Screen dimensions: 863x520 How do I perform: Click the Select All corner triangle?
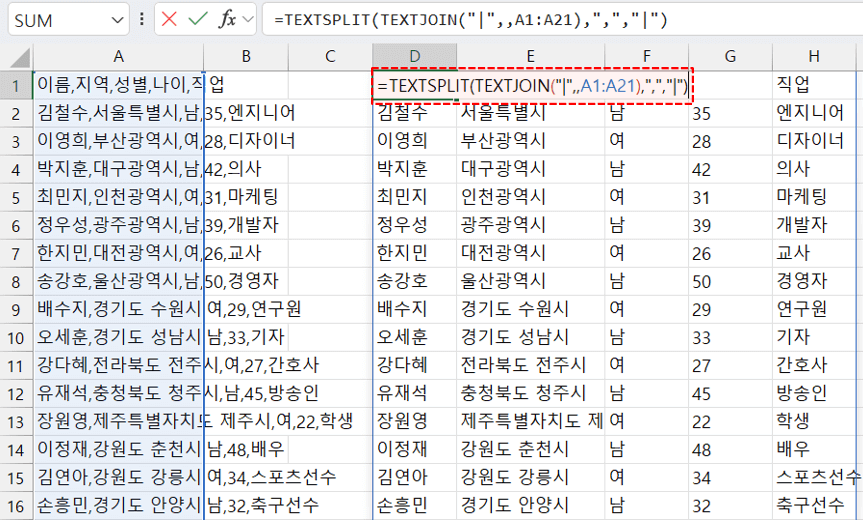20,57
